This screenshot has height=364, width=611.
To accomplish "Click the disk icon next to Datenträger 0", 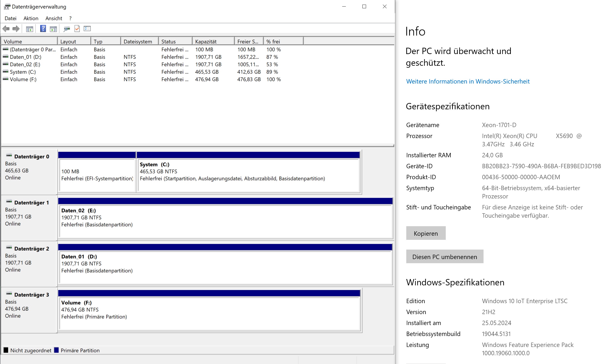I will (9, 156).
